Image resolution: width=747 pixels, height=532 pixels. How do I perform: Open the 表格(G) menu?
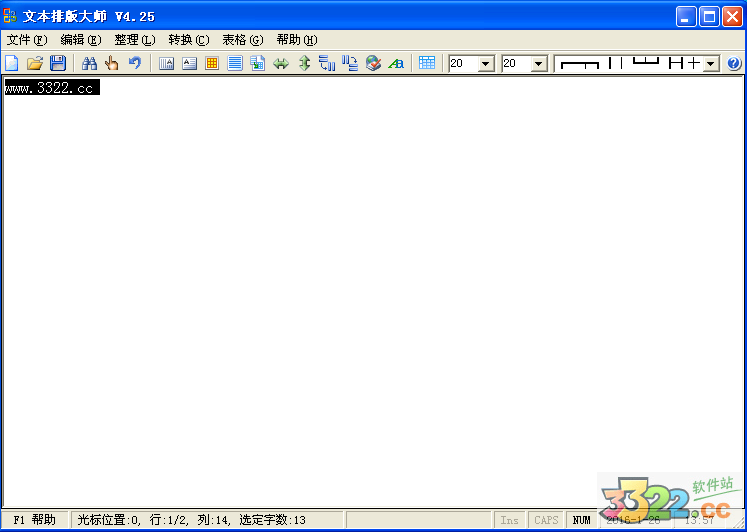point(242,40)
